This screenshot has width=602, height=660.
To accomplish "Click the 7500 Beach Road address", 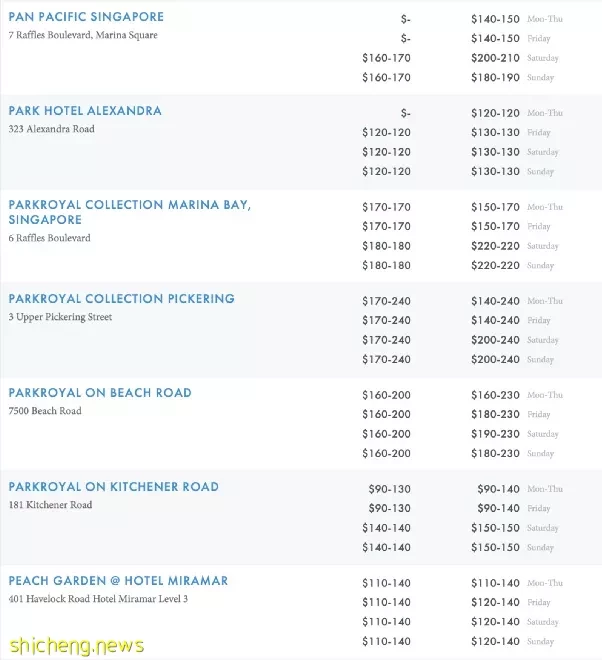I will [45, 411].
